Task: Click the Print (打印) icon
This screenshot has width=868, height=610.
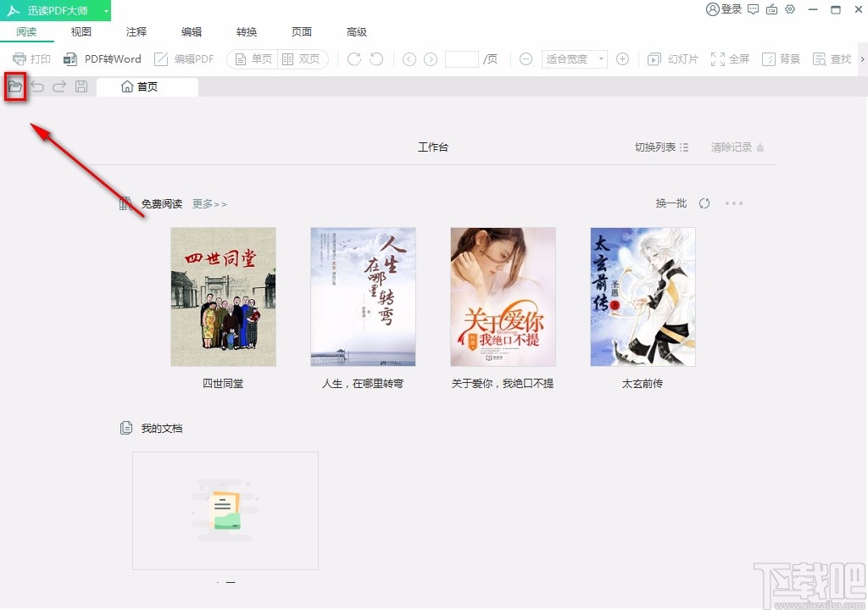Action: point(31,58)
